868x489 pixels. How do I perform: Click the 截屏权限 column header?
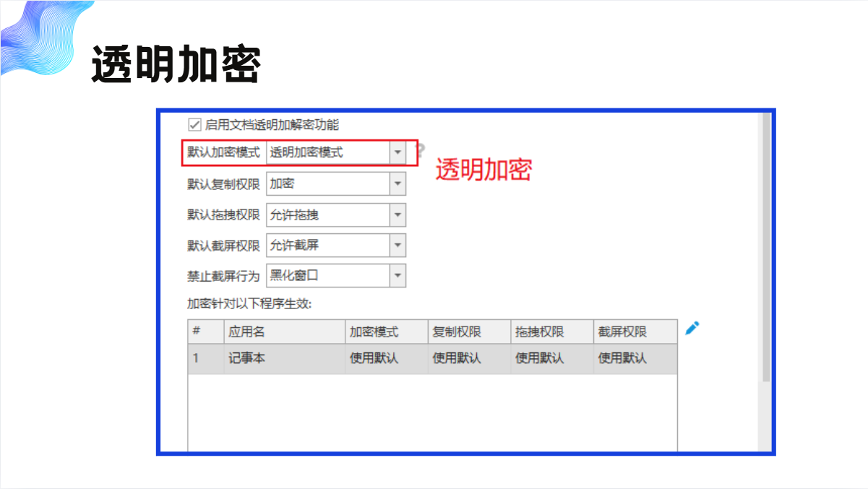tap(635, 332)
